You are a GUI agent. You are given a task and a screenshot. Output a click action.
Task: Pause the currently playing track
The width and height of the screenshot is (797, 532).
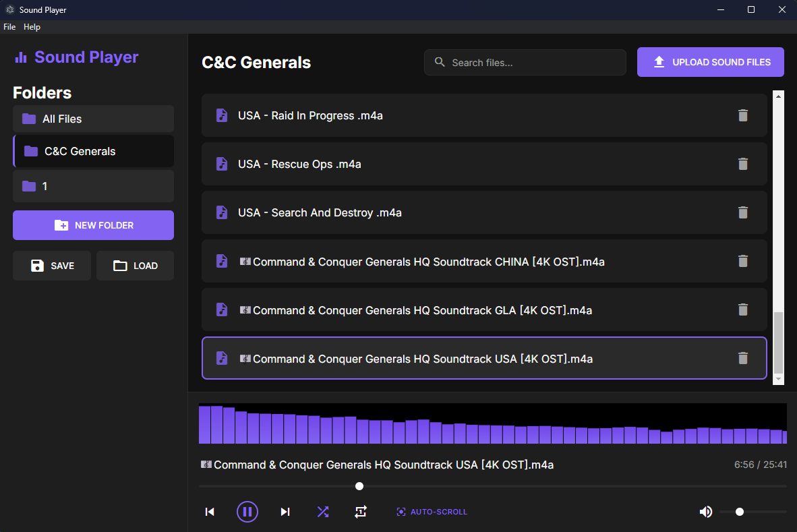[x=247, y=511]
